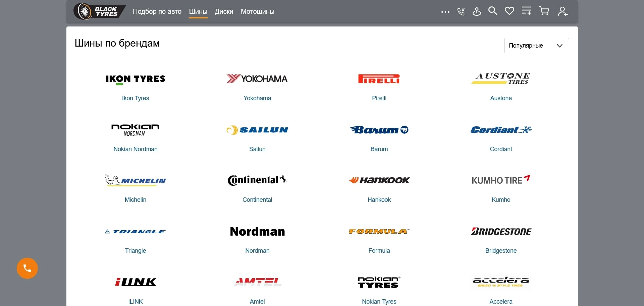Select the Bridgestone logo
The height and width of the screenshot is (306, 644).
(501, 231)
